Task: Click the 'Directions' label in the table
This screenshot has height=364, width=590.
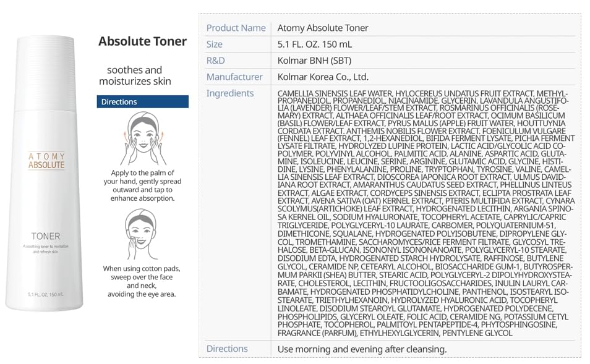Action: (227, 349)
